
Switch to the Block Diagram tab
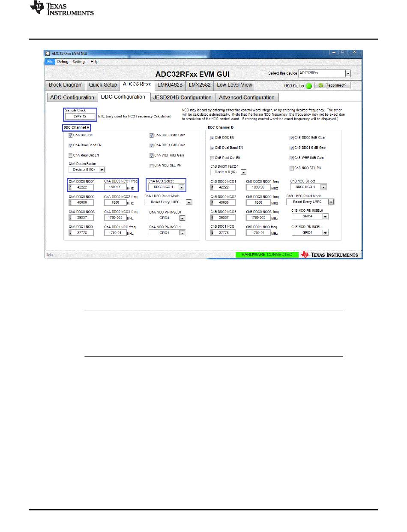pyautogui.click(x=66, y=85)
